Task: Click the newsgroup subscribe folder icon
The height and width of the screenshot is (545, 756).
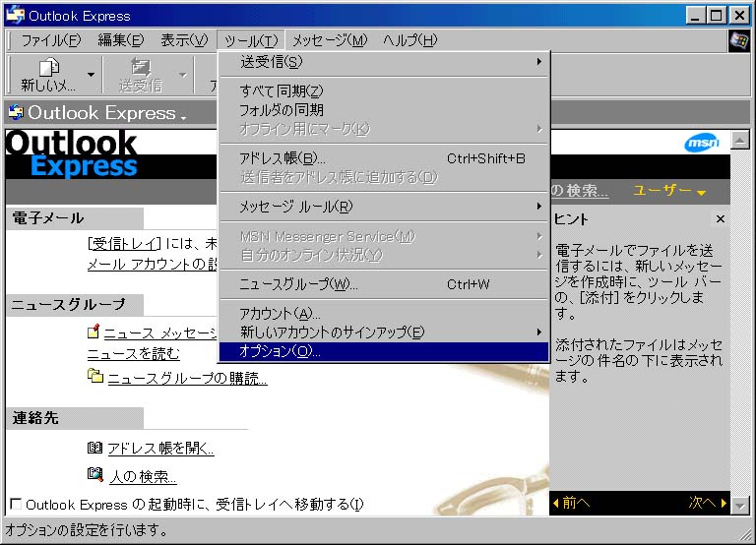Action: (94, 376)
